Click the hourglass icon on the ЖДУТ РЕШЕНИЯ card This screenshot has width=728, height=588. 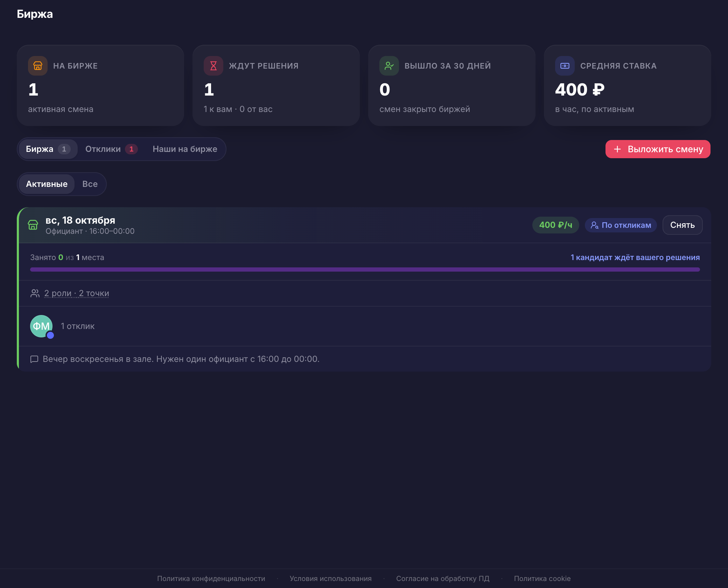click(213, 66)
